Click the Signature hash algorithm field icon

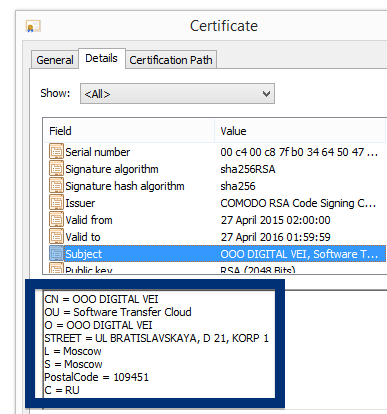[x=56, y=185]
